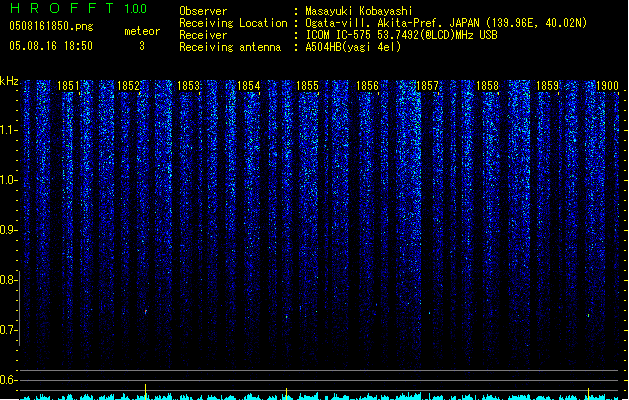The height and width of the screenshot is (400, 629).
Task: Click the Ogata-vill. Akita-Pref. JAPAN receiving location
Action: click(x=446, y=23)
